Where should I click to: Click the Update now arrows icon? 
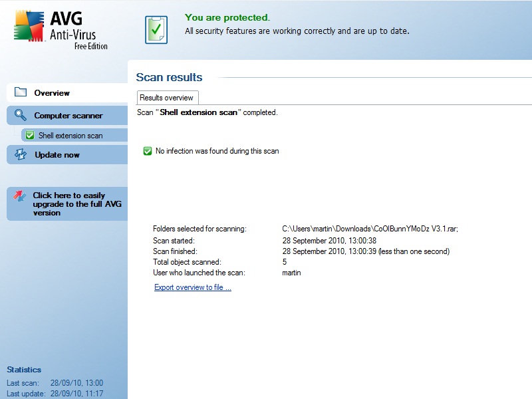click(x=21, y=154)
